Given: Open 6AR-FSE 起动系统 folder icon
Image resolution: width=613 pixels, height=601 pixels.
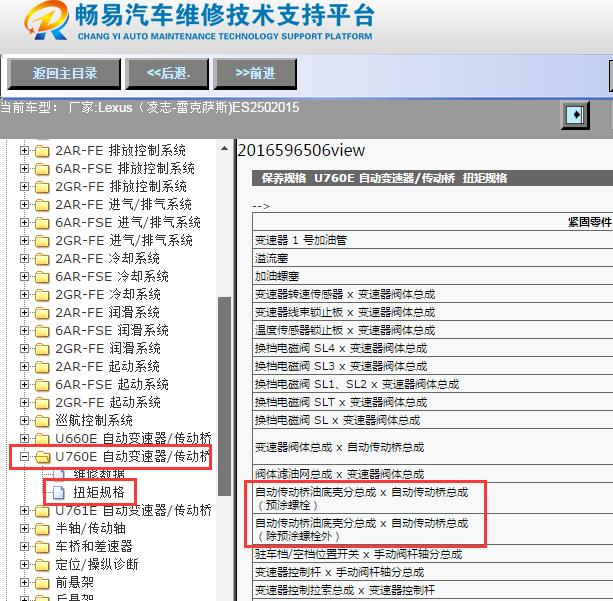Looking at the screenshot, I should [42, 385].
